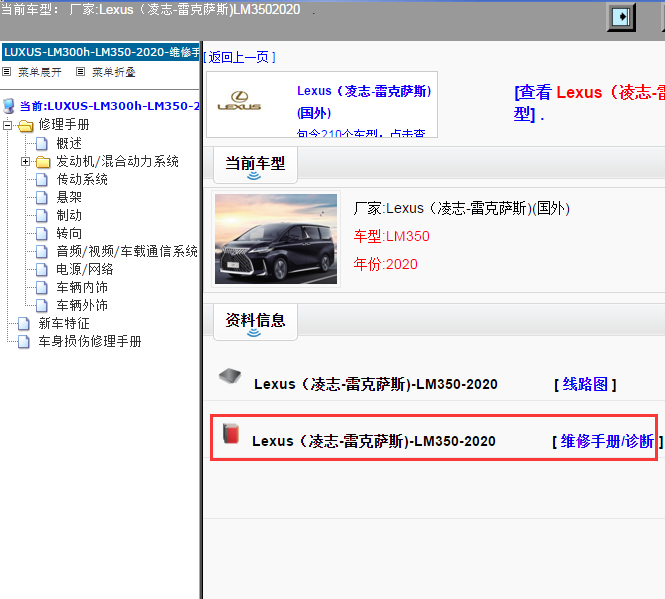Click 包含210个车型 partial link text
The image size is (665, 599).
coord(360,133)
